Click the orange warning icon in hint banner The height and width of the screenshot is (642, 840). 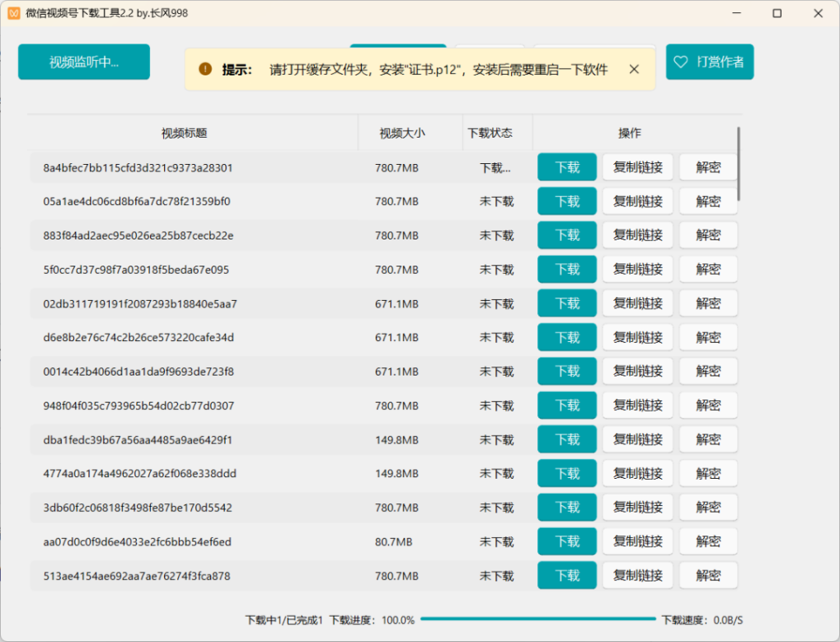204,70
